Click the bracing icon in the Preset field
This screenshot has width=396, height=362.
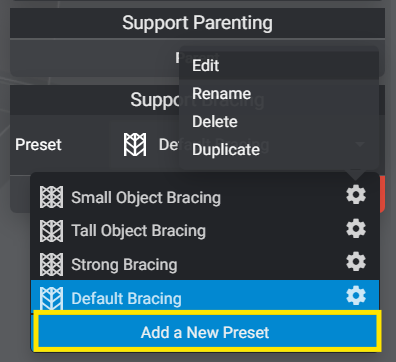(135, 145)
